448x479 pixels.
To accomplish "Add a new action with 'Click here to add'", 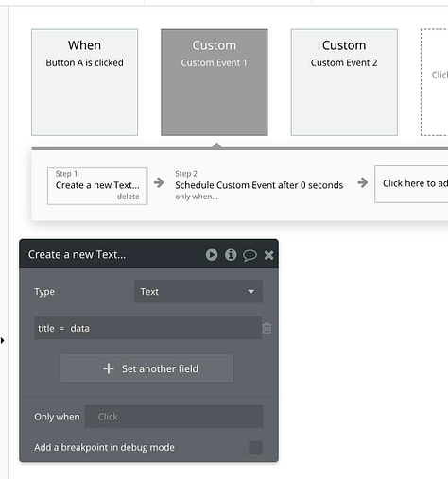I will 411,184.
